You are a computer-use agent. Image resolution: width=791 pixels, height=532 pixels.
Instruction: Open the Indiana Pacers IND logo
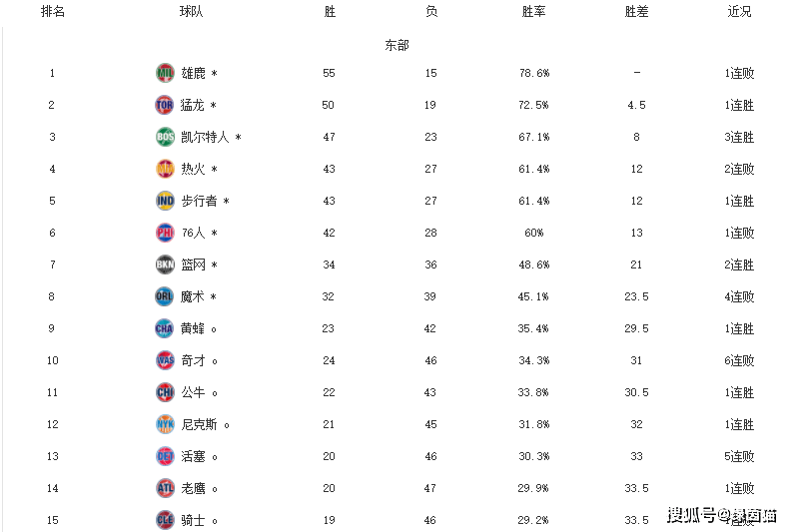click(x=165, y=201)
